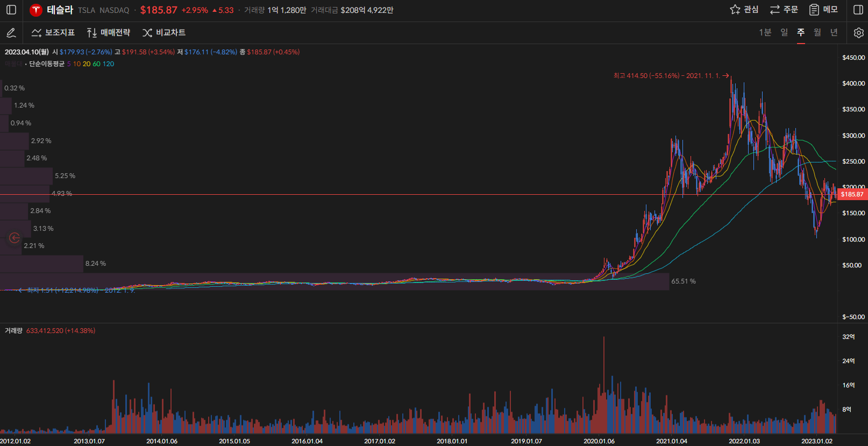868x446 pixels.
Task: Toggle the right sidebar panel icon
Action: tap(858, 10)
